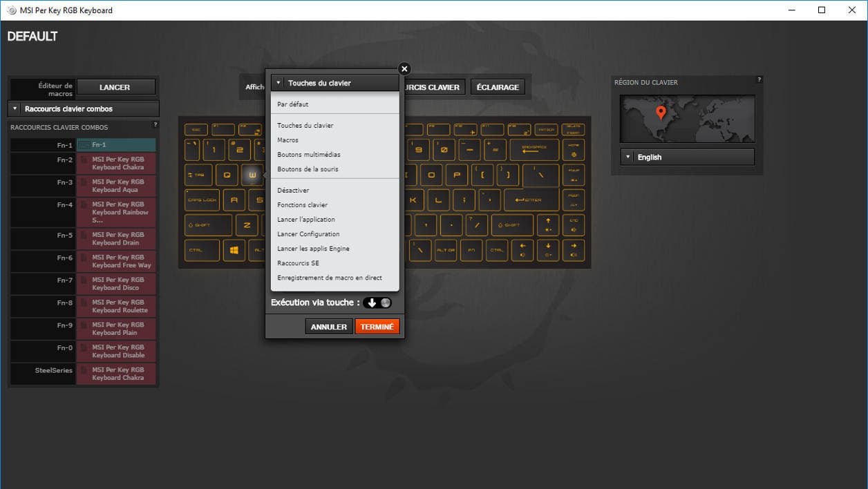Click the help icon for Raccourcis clavier combos
This screenshot has width=868, height=489.
(x=155, y=125)
